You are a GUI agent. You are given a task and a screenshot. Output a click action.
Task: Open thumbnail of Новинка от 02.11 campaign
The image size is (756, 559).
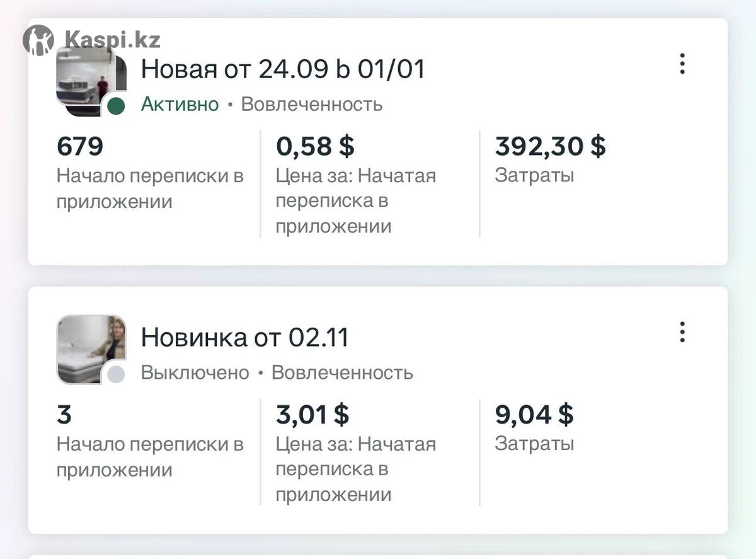tap(91, 348)
